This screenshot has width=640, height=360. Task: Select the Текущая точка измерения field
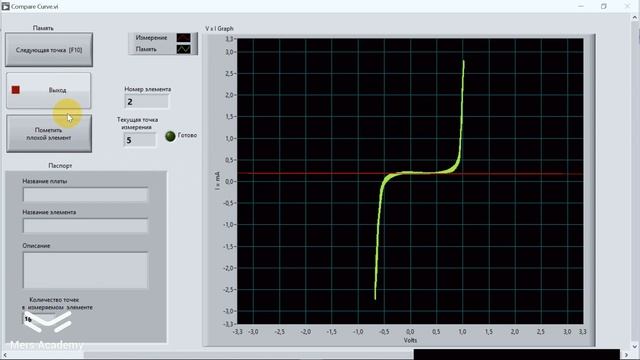pyautogui.click(x=140, y=140)
